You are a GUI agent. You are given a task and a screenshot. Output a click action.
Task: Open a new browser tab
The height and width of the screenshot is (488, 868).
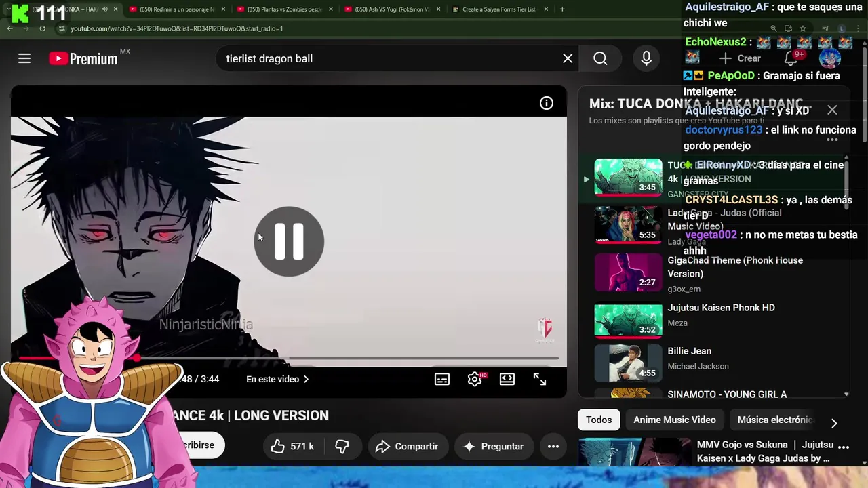coord(562,9)
